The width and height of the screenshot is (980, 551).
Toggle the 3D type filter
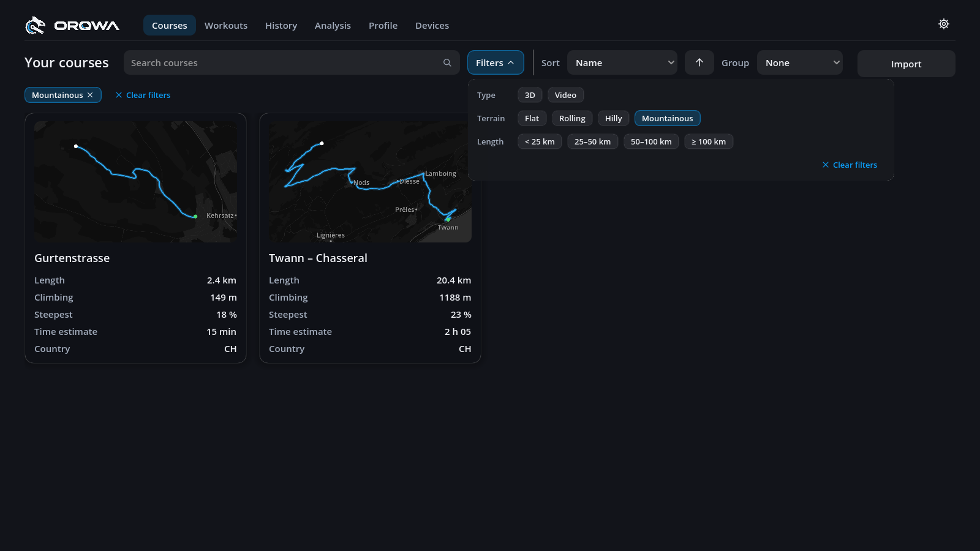[530, 95]
